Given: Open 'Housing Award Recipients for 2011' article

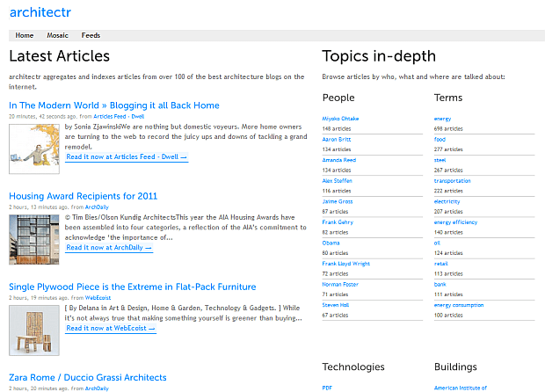Looking at the screenshot, I should [84, 196].
